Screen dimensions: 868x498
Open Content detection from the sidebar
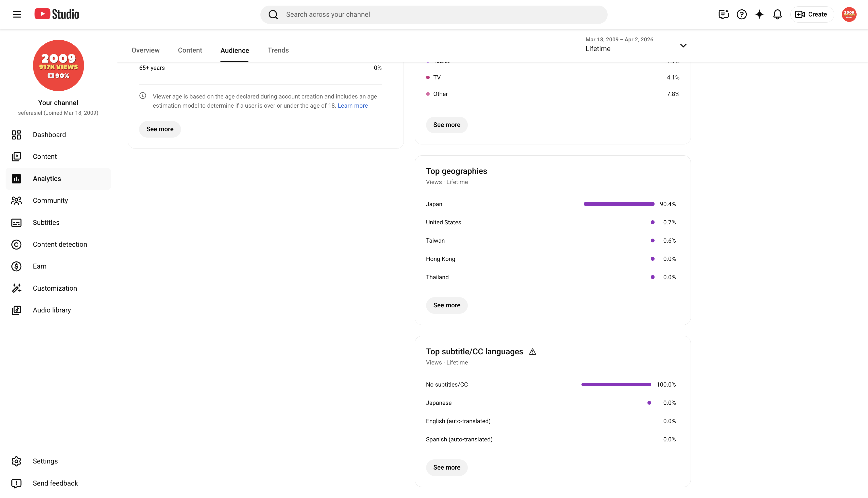pos(58,244)
